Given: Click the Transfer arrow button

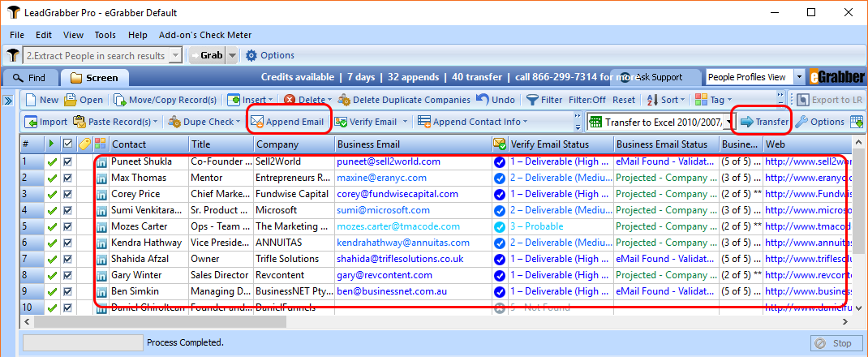Looking at the screenshot, I should click(764, 121).
